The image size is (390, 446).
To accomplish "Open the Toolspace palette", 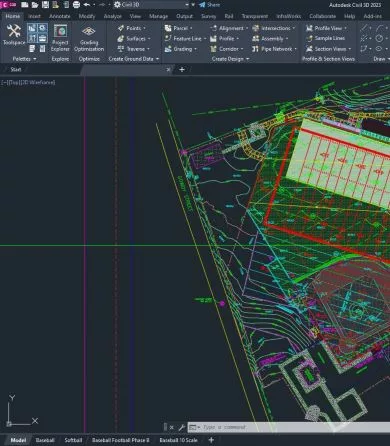I will 14,35.
